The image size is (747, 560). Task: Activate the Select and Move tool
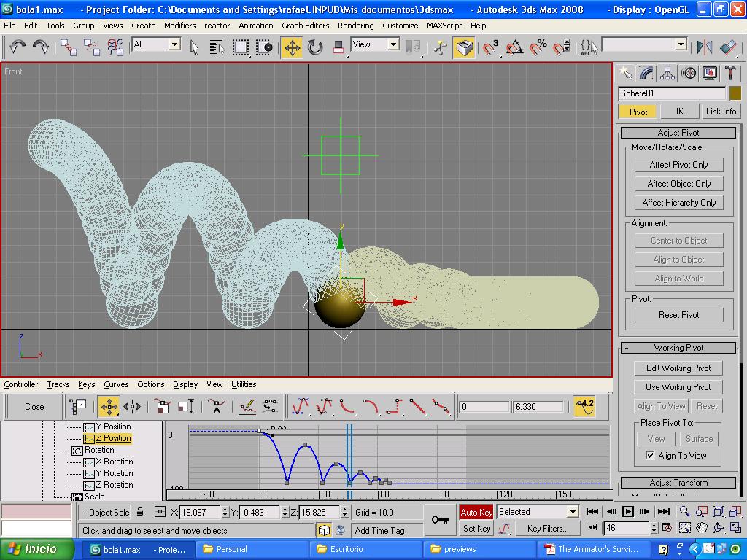[292, 47]
